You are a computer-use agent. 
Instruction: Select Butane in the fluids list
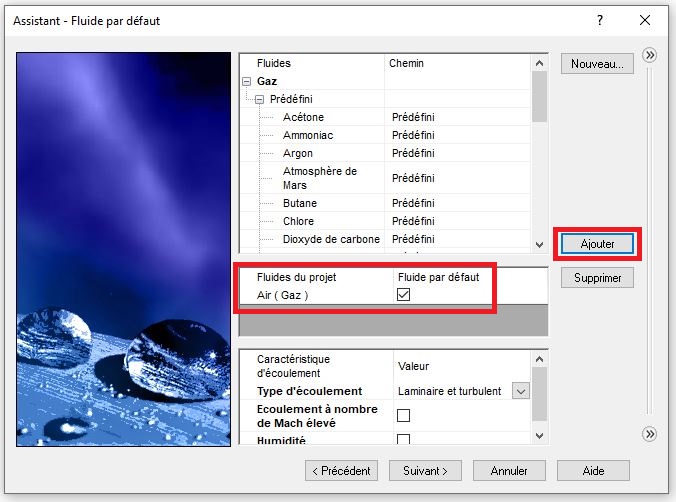click(x=300, y=203)
